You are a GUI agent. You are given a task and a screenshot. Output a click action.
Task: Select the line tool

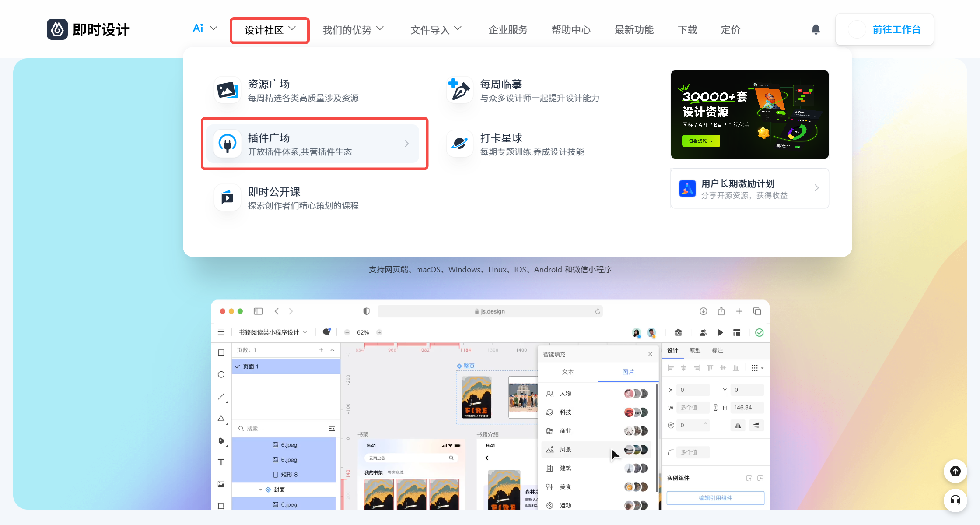[x=221, y=397]
